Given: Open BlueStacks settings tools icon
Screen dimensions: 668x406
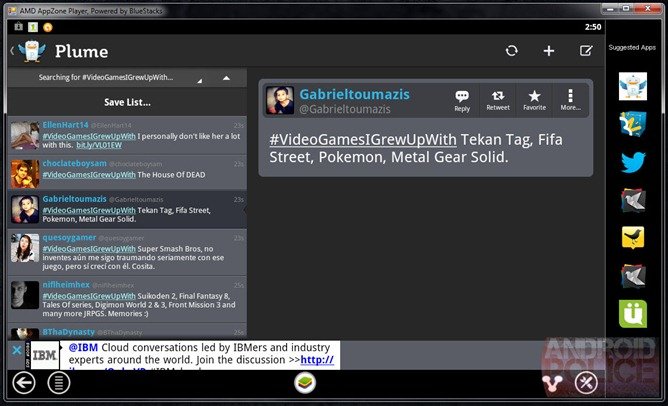Looking at the screenshot, I should tap(586, 383).
